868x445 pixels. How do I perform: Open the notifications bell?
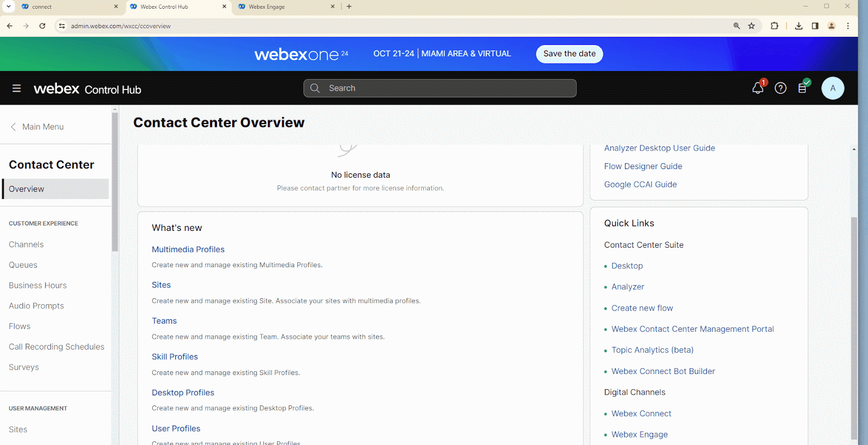[x=758, y=88]
